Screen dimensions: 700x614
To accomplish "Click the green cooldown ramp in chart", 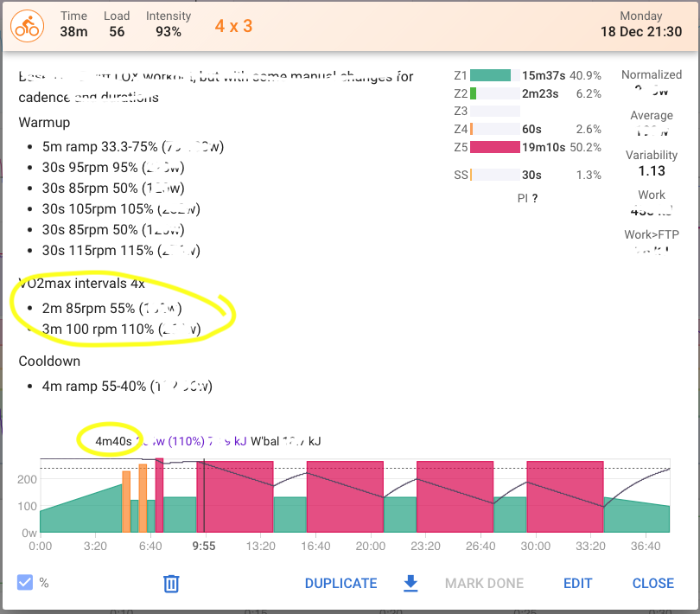I will pyautogui.click(x=636, y=516).
